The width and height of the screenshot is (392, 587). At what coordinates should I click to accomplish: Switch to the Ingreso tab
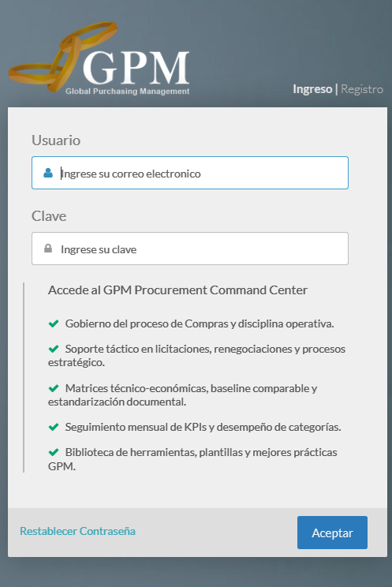pos(312,89)
